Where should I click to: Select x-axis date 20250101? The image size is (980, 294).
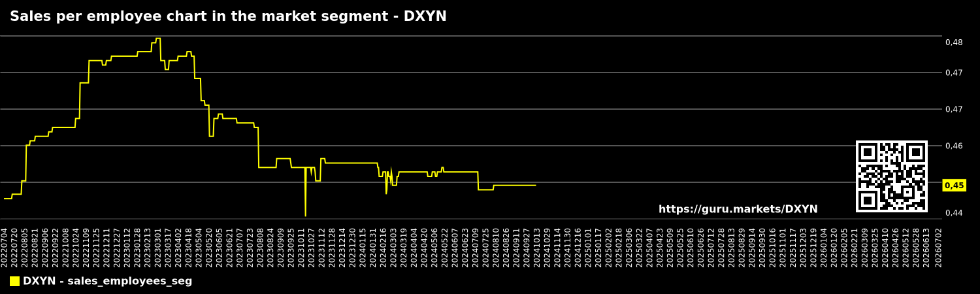pos(589,247)
